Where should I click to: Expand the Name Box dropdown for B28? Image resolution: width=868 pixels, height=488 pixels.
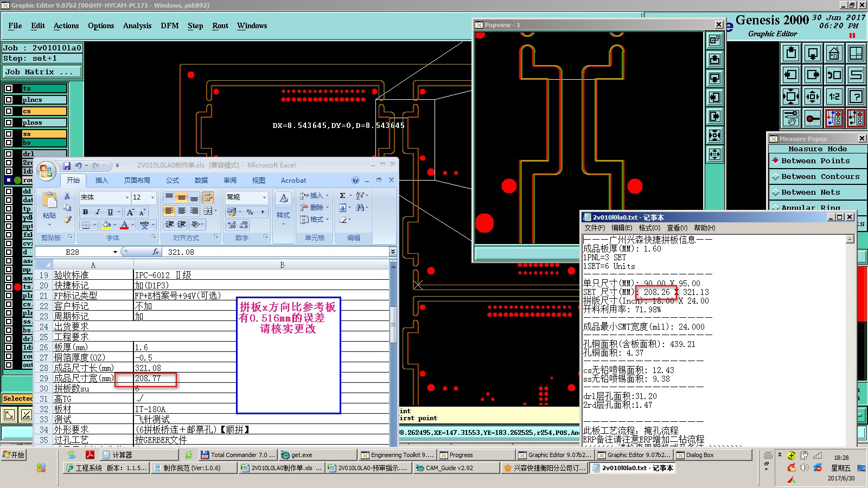tap(115, 252)
